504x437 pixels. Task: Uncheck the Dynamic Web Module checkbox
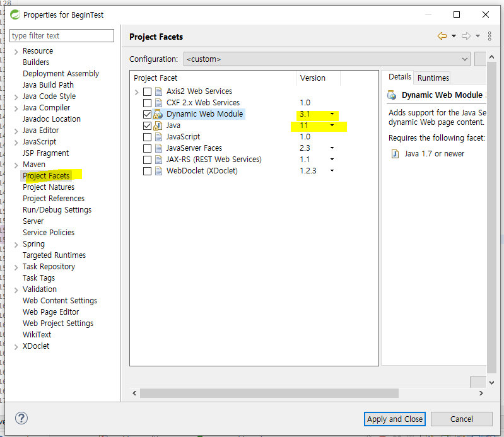(147, 114)
